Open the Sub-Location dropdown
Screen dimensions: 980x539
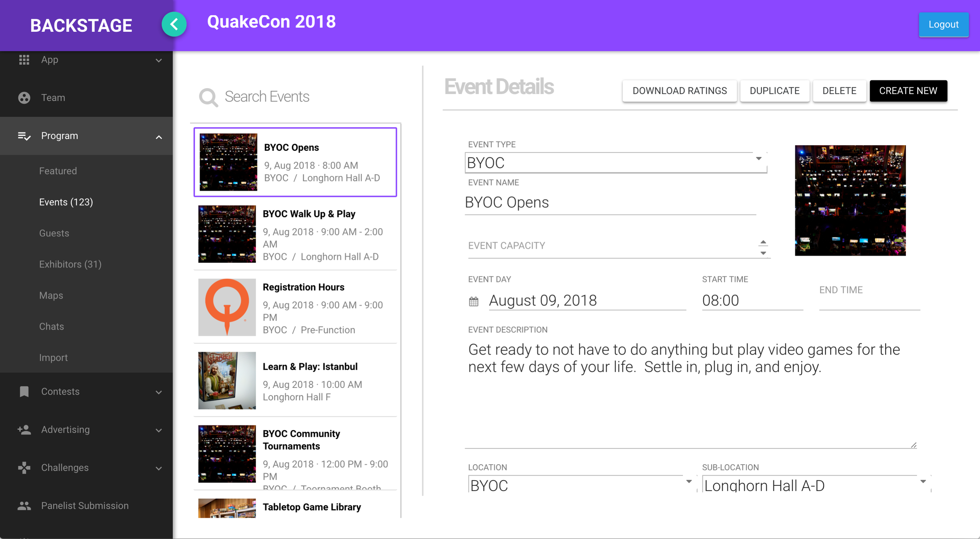coord(923,481)
